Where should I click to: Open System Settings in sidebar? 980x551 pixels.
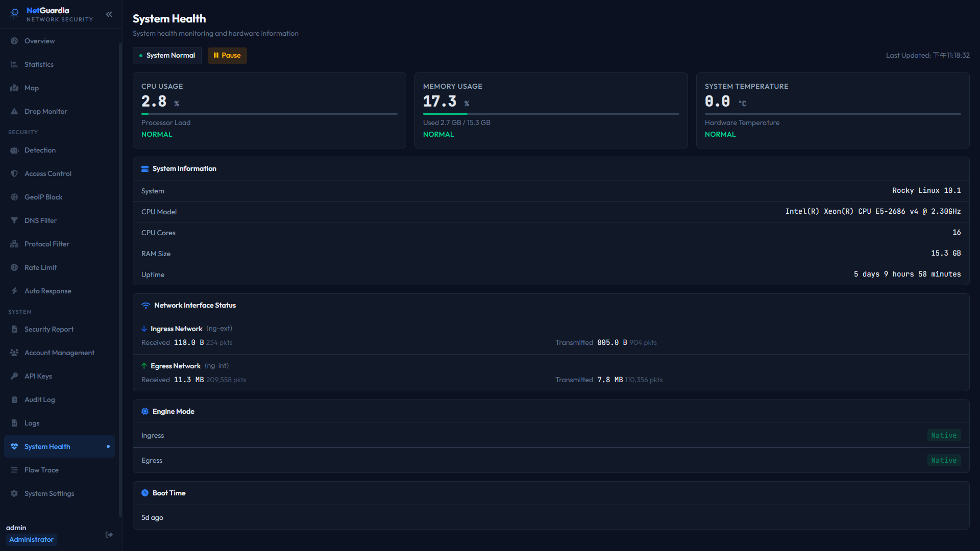coord(59,493)
